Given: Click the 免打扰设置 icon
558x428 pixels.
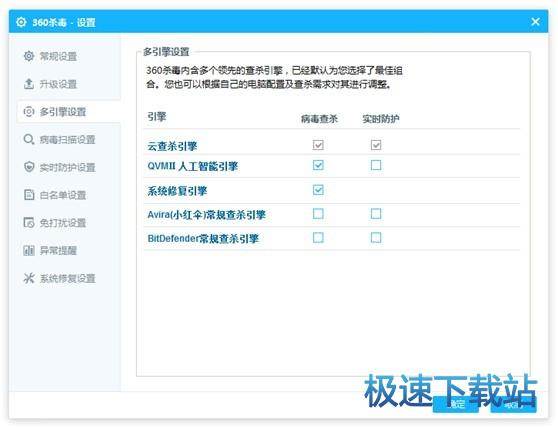Looking at the screenshot, I should [29, 222].
